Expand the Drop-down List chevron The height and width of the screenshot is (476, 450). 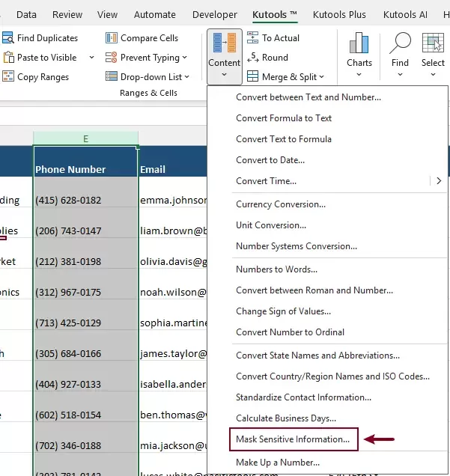pyautogui.click(x=186, y=77)
